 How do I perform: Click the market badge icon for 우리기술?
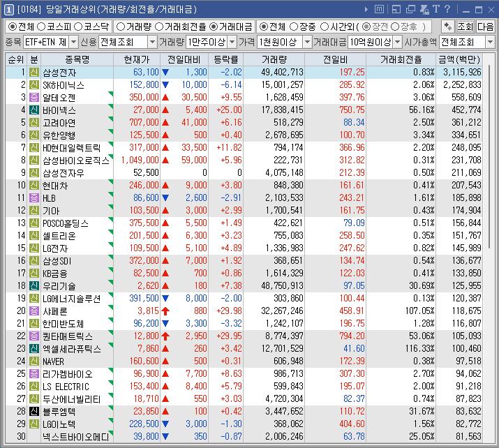34,285
